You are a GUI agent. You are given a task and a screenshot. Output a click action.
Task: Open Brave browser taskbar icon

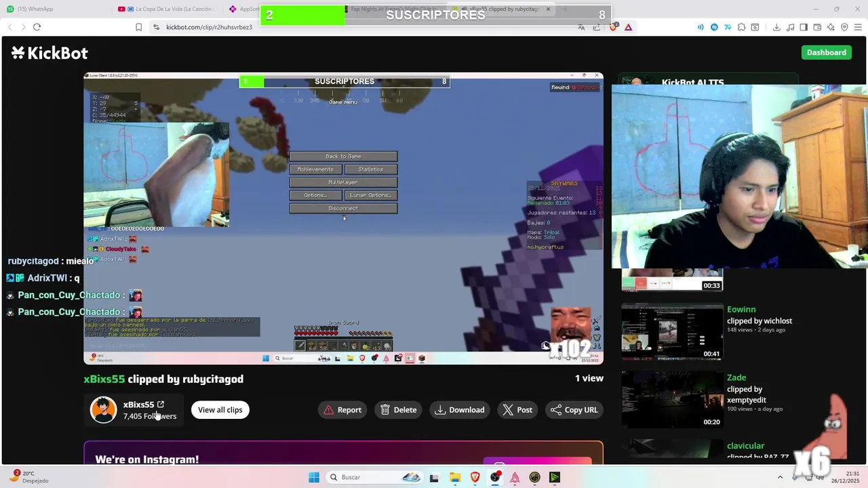[x=475, y=477]
